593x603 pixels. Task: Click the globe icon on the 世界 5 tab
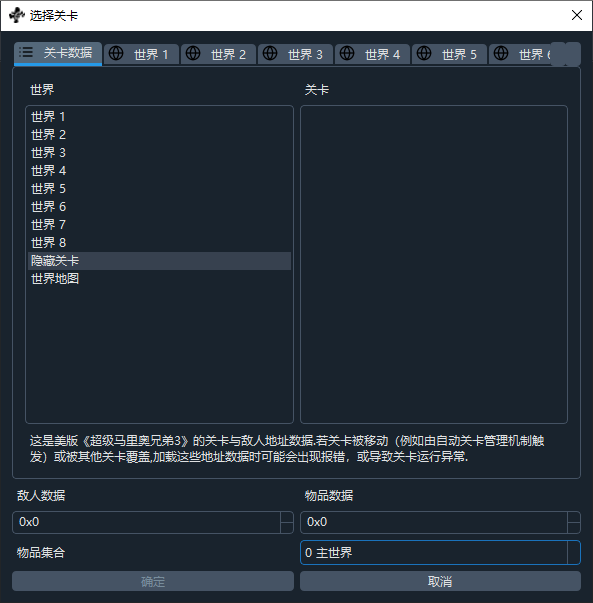click(x=424, y=53)
